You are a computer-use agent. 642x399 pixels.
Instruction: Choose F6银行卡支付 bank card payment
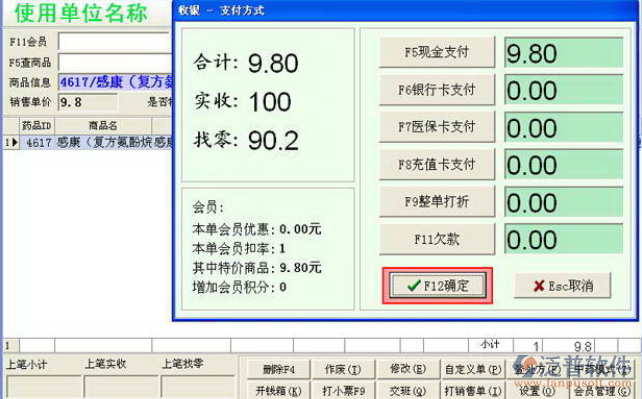coord(437,90)
